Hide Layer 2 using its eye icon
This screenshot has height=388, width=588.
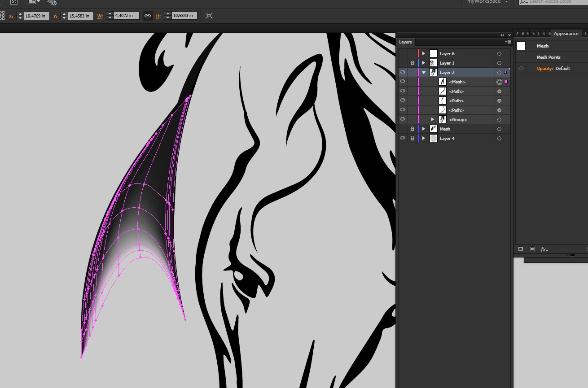point(403,72)
